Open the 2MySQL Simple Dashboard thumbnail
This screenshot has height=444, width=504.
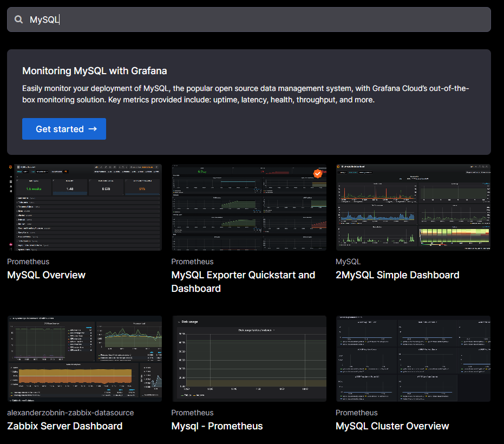tap(413, 207)
